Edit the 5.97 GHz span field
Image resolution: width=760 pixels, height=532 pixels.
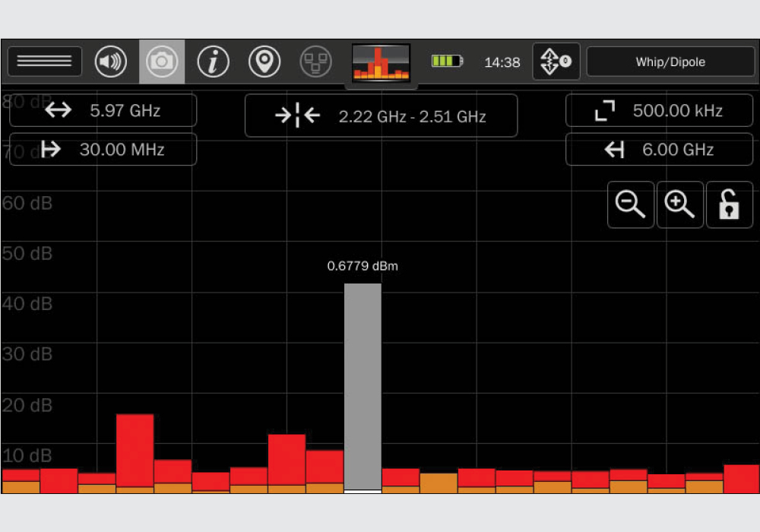(103, 110)
